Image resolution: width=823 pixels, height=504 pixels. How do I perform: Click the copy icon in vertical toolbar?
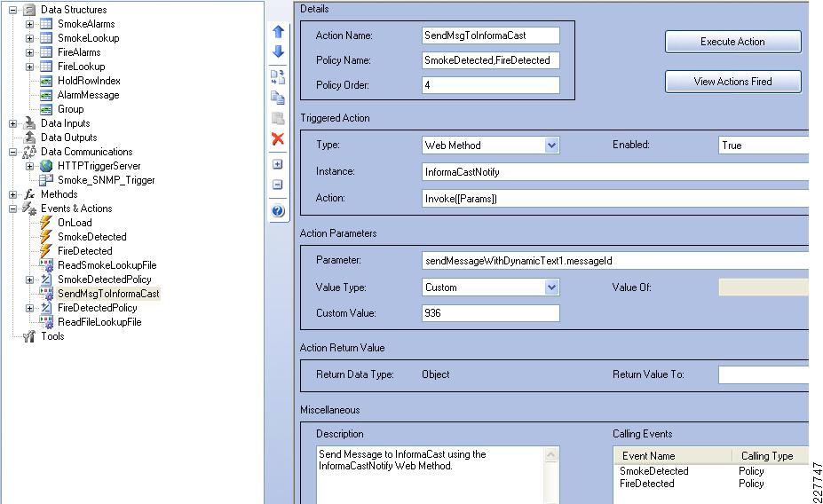click(x=278, y=98)
